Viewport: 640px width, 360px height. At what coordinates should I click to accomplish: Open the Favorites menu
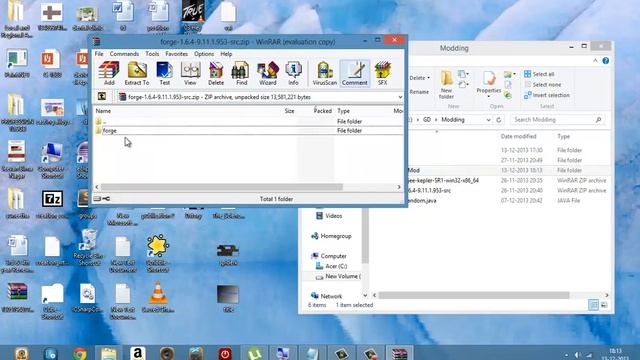point(177,54)
